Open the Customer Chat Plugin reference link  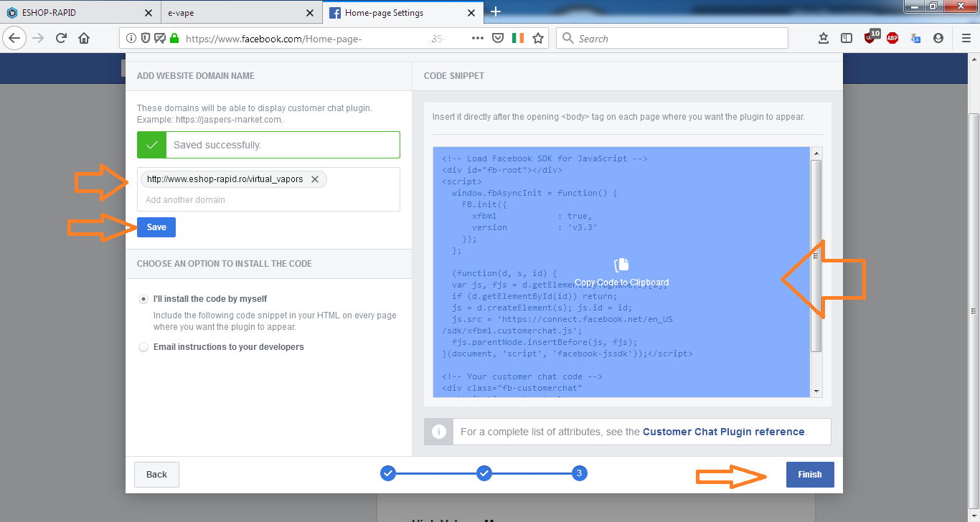coord(724,432)
